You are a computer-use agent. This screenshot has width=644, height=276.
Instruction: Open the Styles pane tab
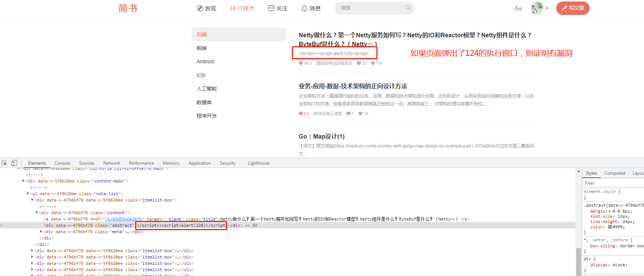point(591,173)
